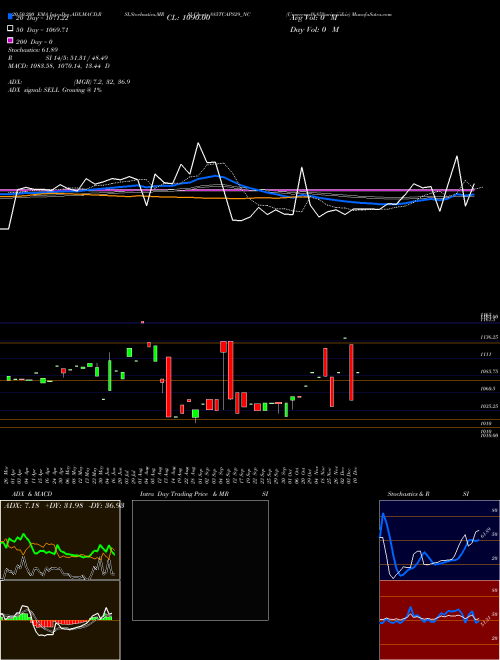Click the 1111 price axis label
The image size is (500, 660).
[x=486, y=354]
